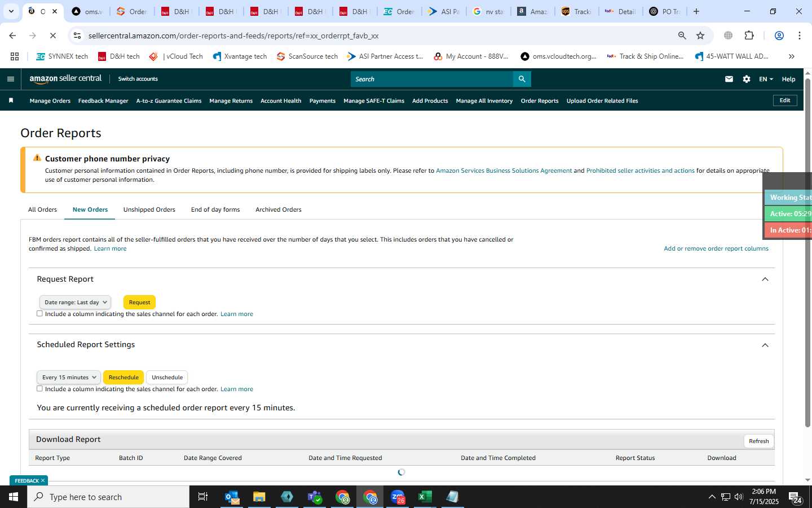This screenshot has height=508, width=812.
Task: Open the Seller Central hamburger menu
Action: [10, 79]
